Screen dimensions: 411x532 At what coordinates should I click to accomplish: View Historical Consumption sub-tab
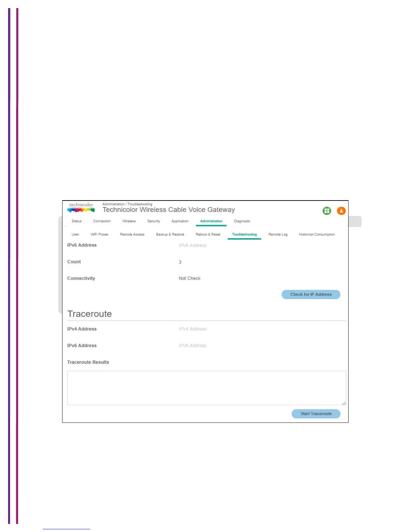[x=317, y=234]
